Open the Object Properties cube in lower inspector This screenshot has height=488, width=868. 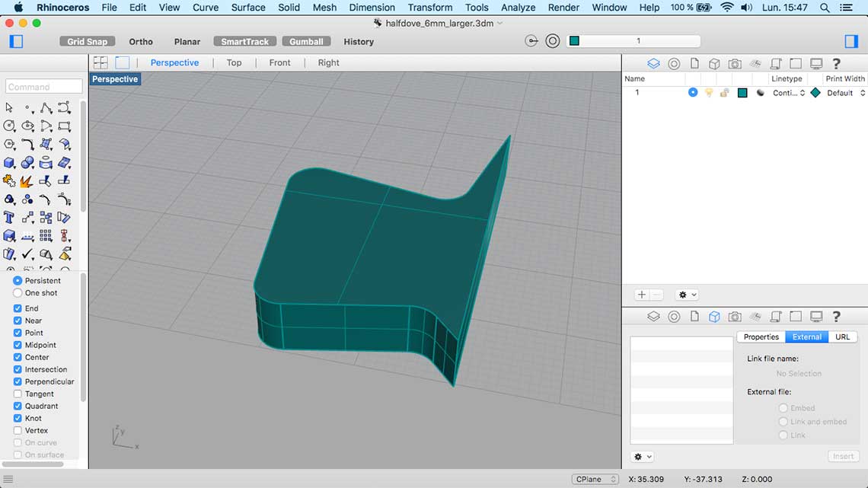[x=714, y=317]
